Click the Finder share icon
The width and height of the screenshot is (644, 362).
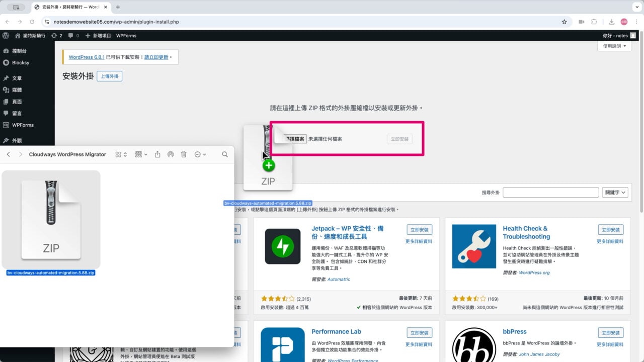(157, 154)
